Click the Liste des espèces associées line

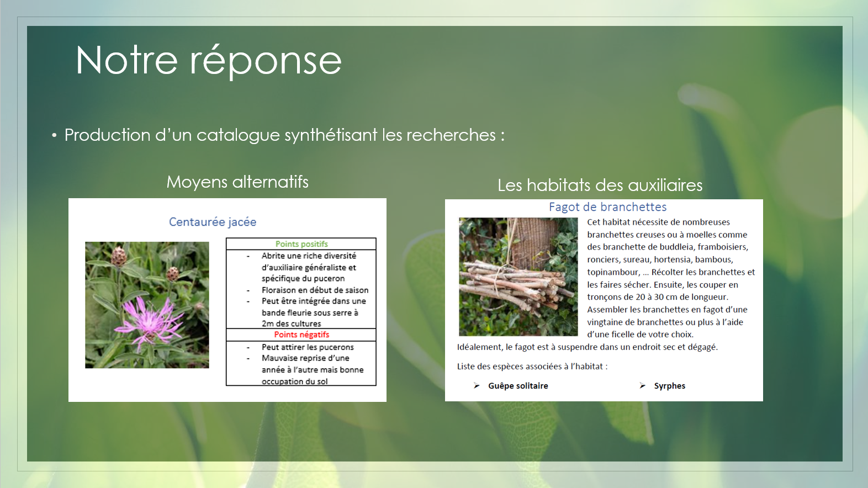point(532,367)
